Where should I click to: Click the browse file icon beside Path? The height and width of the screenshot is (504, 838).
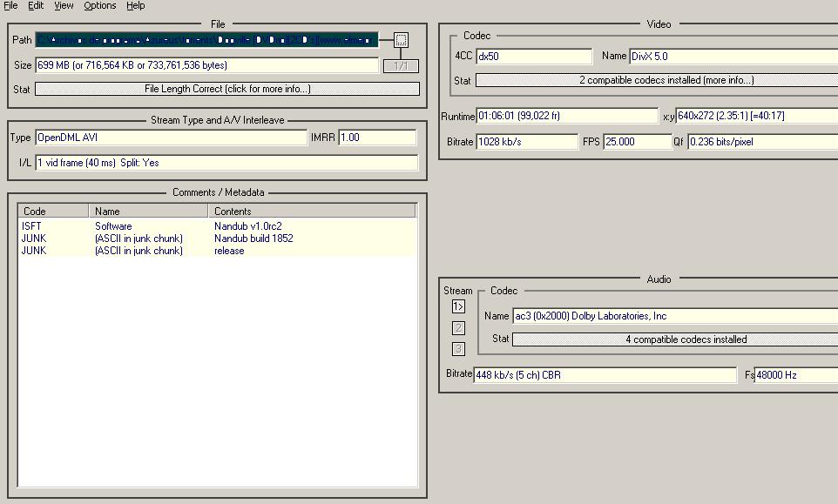coord(401,39)
